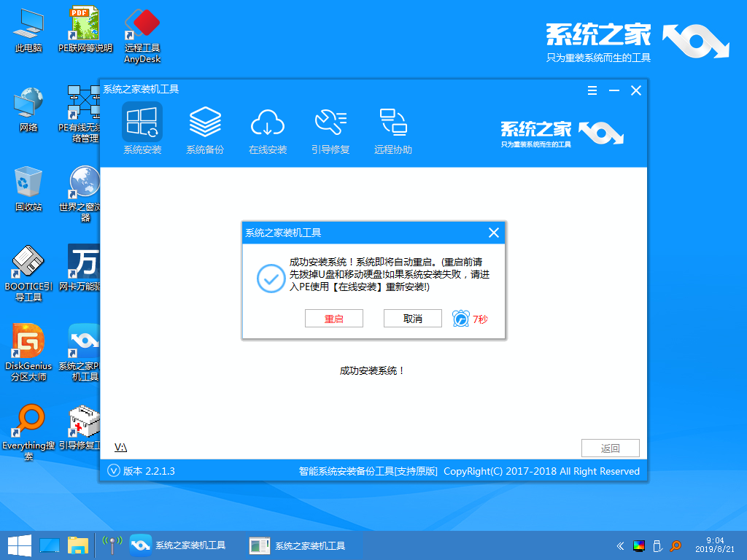Click the 版本 2.2.1.3 text
This screenshot has height=560, width=747.
(149, 471)
